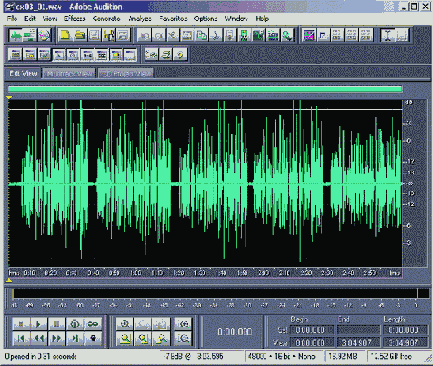This screenshot has width=433, height=366.
Task: Create a new file with yellow page icon
Action: click(x=65, y=35)
